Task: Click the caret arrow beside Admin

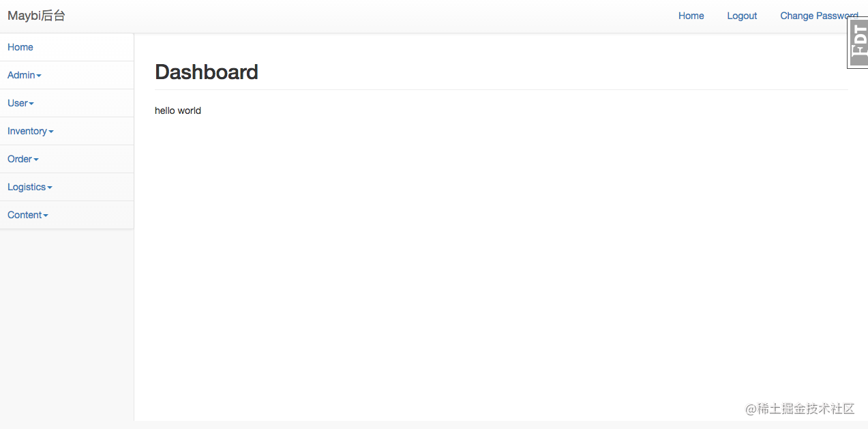Action: click(39, 76)
